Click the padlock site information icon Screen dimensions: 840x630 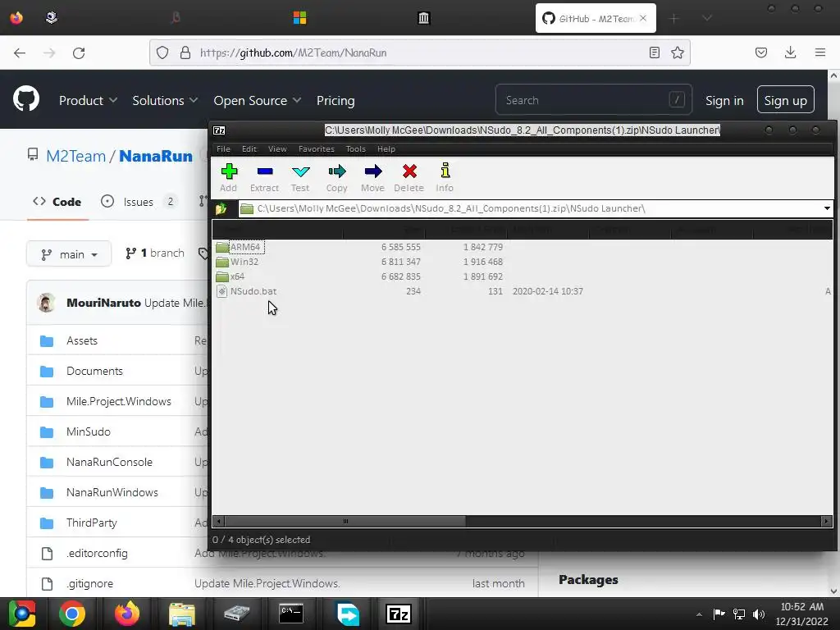point(185,52)
